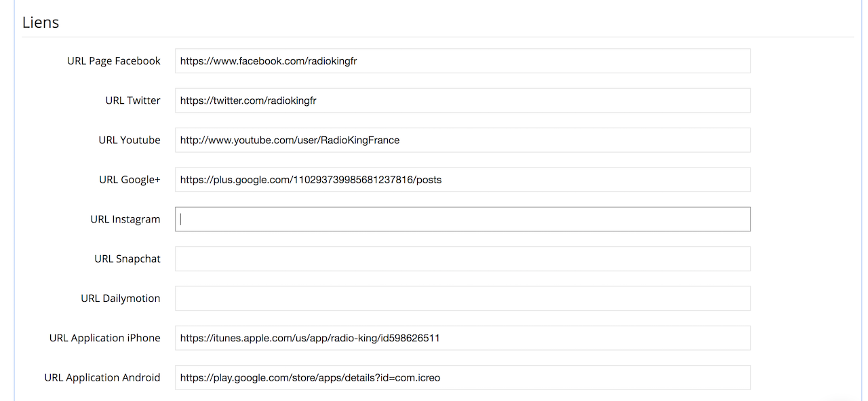
Task: Select the "URL Application iPhone" label
Action: click(105, 338)
